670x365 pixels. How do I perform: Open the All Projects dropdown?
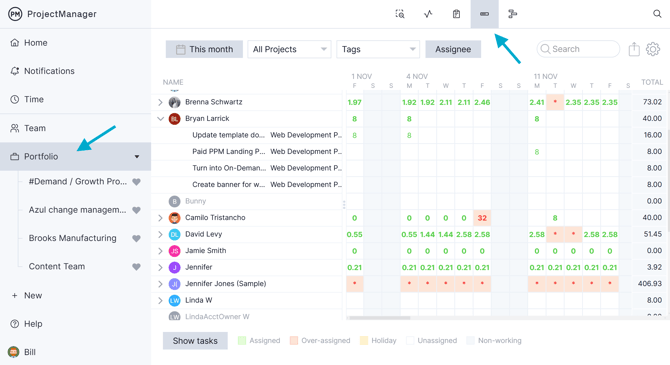(289, 49)
